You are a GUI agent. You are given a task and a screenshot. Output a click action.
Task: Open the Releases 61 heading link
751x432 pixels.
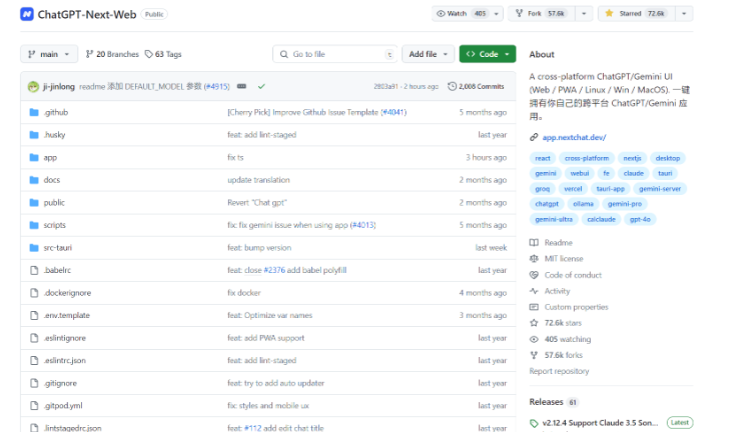tap(554, 402)
